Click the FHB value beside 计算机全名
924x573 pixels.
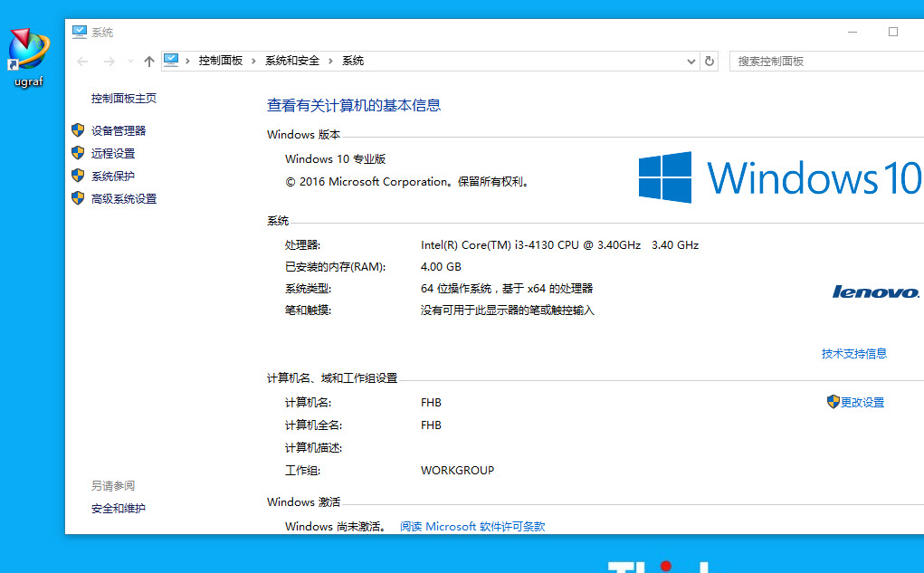click(x=431, y=425)
